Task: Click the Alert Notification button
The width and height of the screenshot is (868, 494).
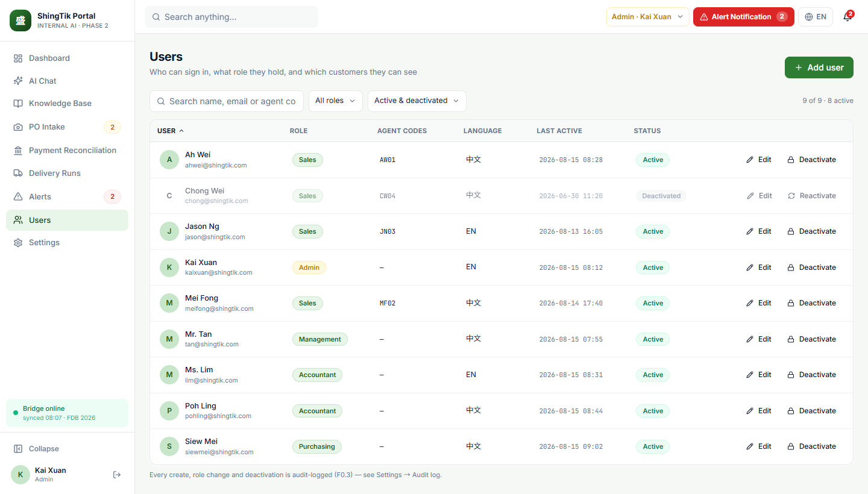Action: click(743, 17)
